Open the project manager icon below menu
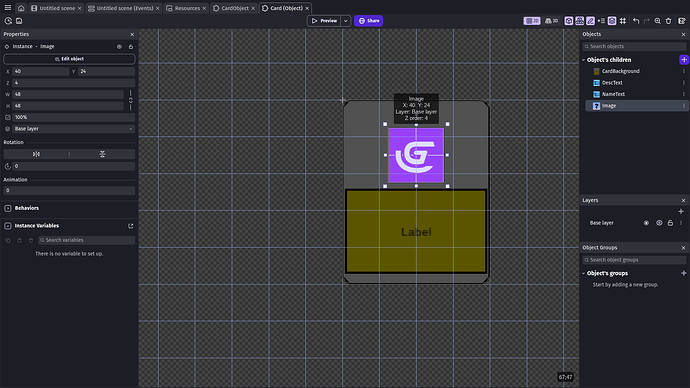The image size is (690, 388). coord(8,21)
